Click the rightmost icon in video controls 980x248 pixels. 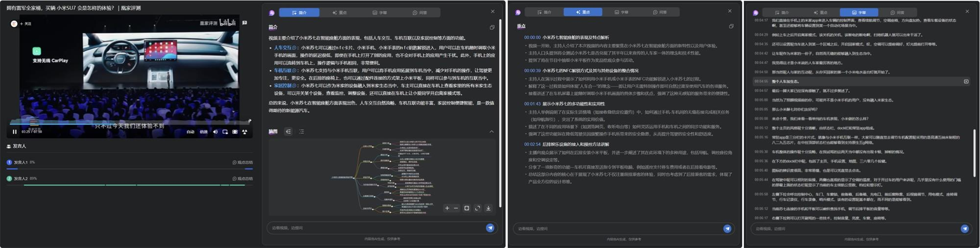[x=245, y=131]
